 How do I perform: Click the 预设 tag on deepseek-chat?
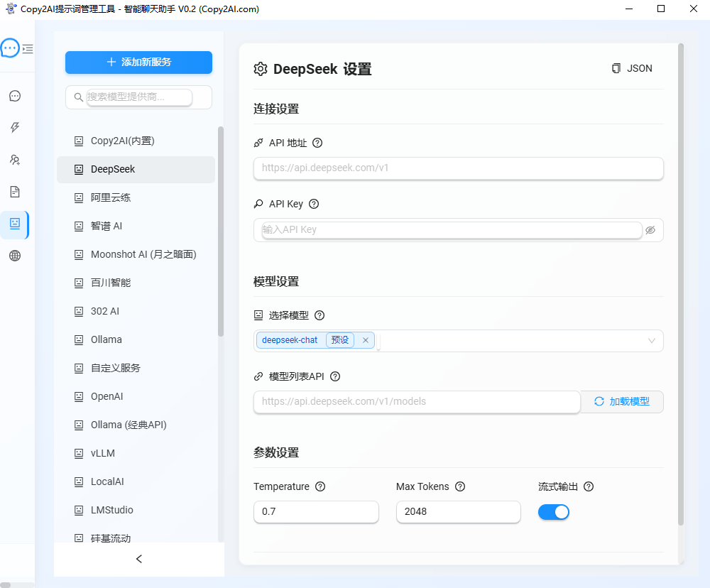tap(340, 339)
